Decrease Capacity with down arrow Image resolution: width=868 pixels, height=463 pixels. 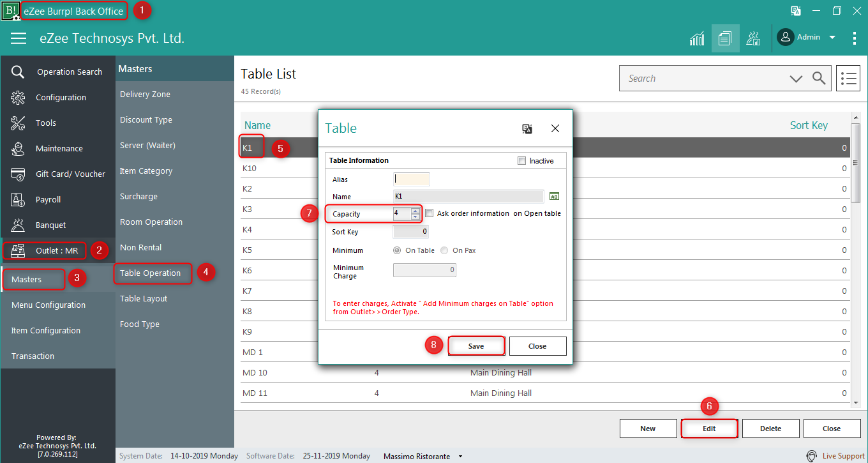(x=415, y=216)
